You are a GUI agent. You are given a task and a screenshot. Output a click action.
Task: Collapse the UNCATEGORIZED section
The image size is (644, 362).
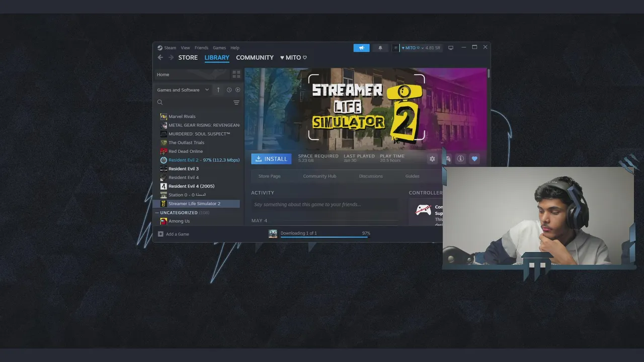point(157,213)
